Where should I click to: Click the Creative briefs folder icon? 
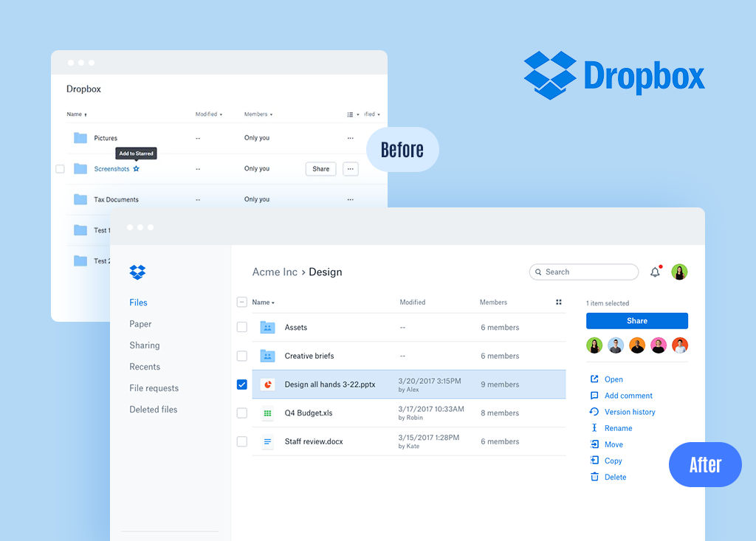click(x=267, y=356)
